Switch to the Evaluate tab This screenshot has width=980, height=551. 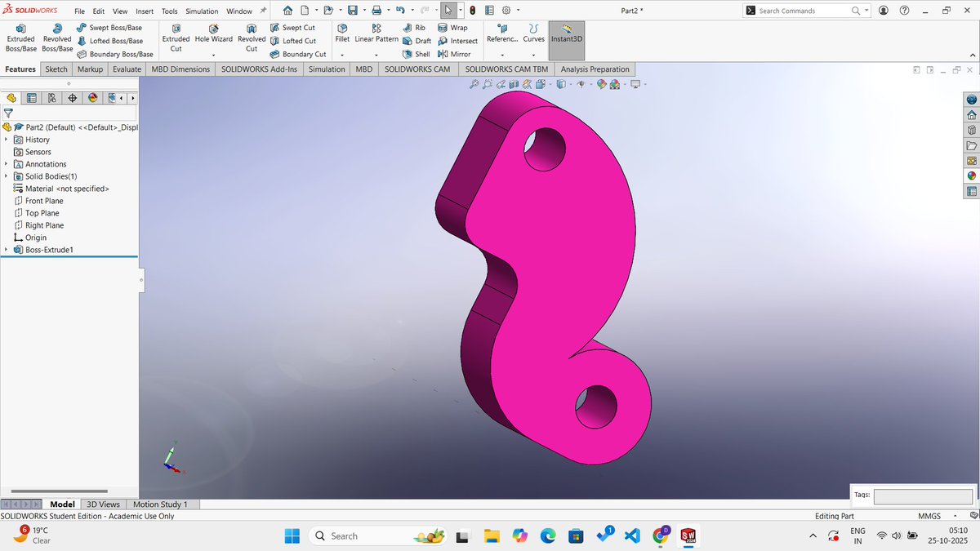click(x=127, y=69)
